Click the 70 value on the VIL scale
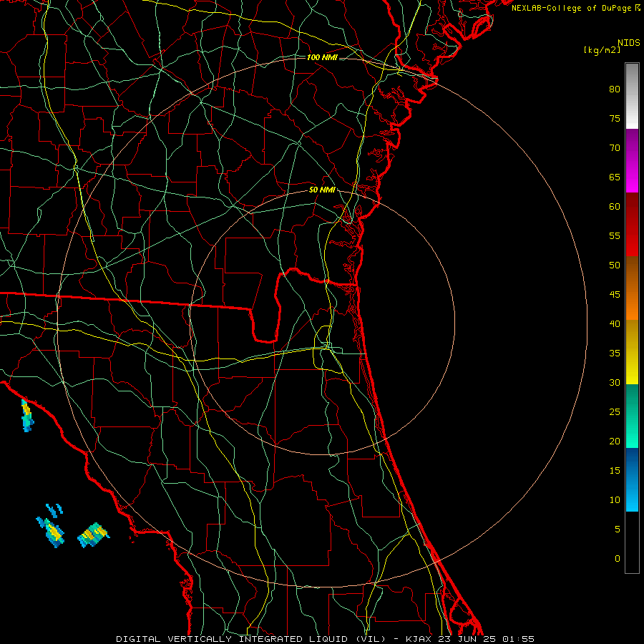This screenshot has height=644, width=644. (x=615, y=148)
